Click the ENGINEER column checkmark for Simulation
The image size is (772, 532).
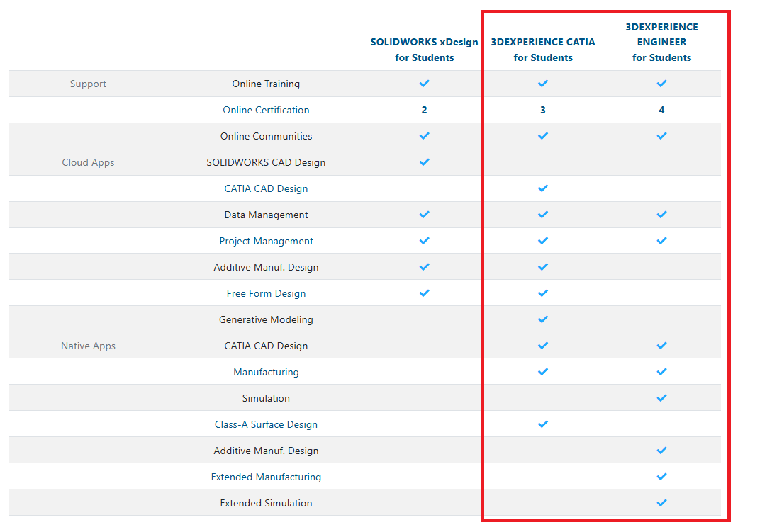[x=661, y=398]
